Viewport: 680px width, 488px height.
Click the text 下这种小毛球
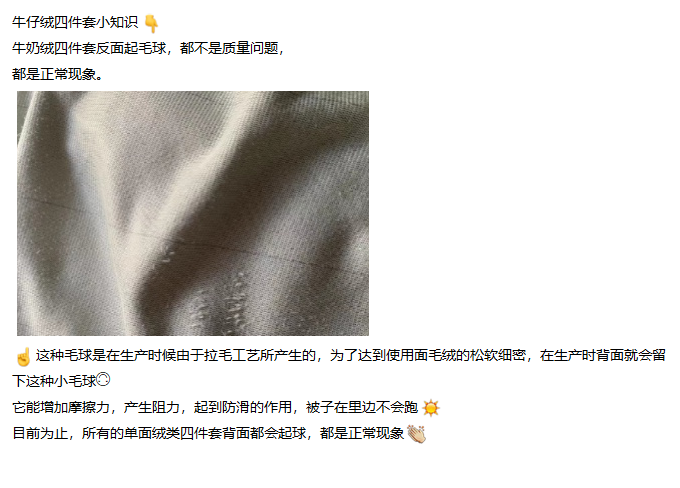pyautogui.click(x=54, y=381)
